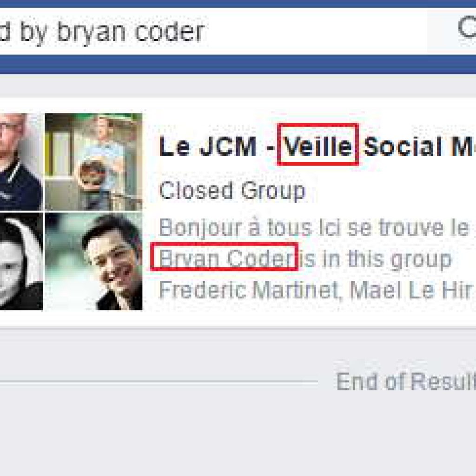The height and width of the screenshot is (476, 476).
Task: Click the blue Facebook header bar
Action: 238,64
